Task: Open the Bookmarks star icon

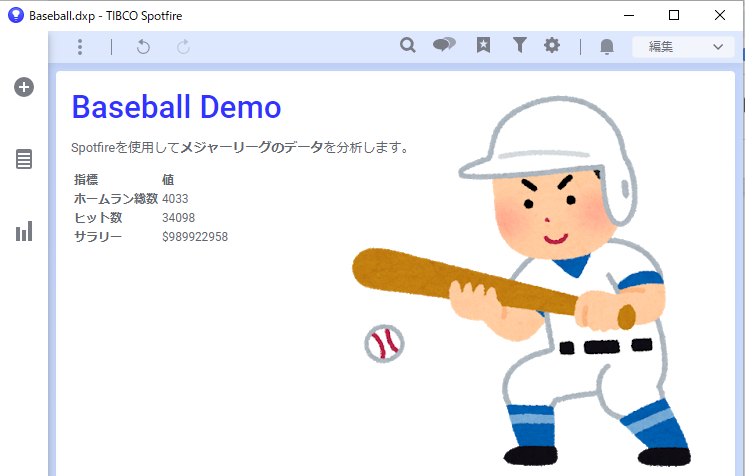Action: point(483,45)
